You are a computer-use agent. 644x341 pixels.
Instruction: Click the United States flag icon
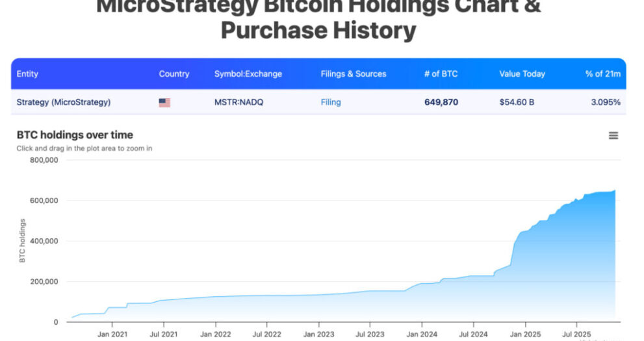164,102
